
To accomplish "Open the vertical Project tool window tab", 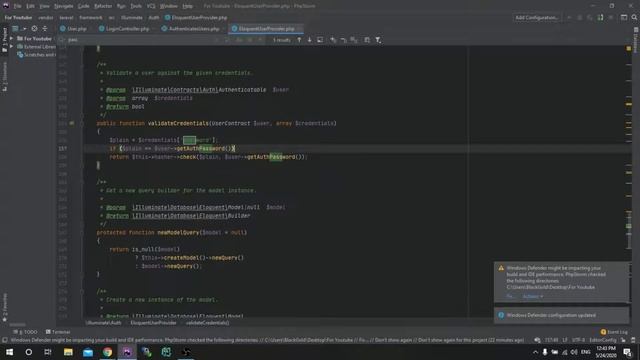I will coord(4,39).
